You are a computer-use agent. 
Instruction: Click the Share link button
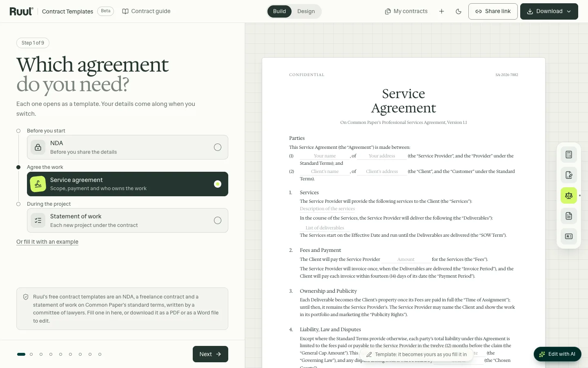click(x=493, y=11)
